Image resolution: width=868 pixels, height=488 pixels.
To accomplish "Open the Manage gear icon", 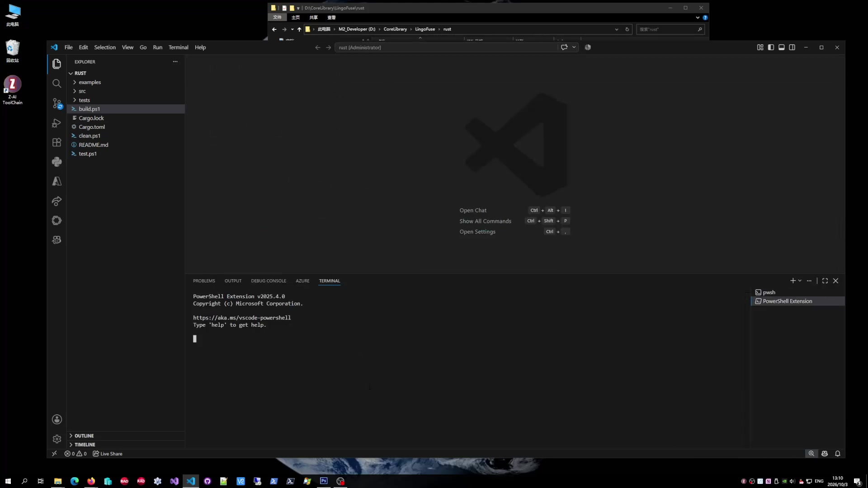I will point(57,439).
